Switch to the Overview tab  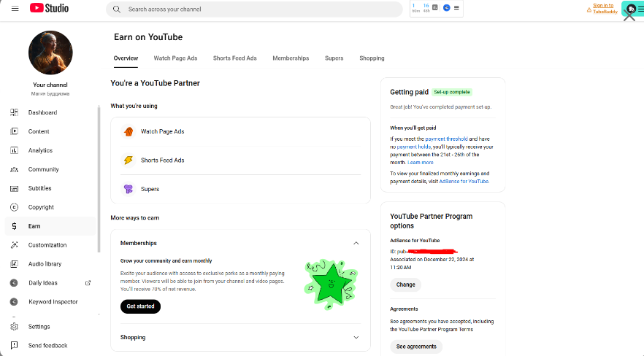(x=126, y=58)
